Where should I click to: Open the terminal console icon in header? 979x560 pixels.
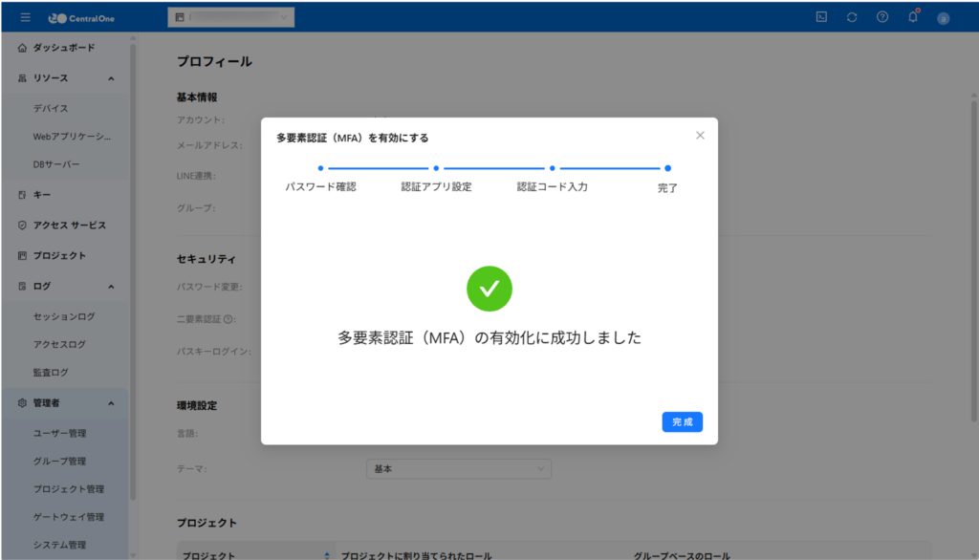821,17
